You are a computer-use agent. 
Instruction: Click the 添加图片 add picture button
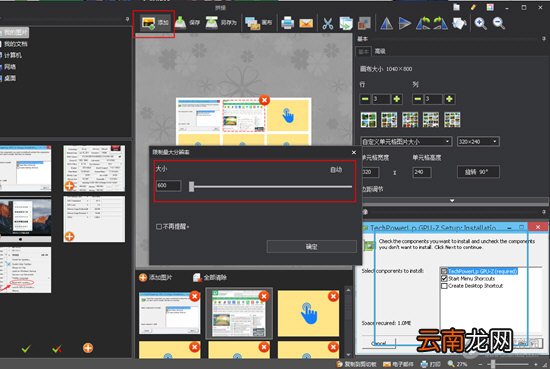pyautogui.click(x=156, y=277)
